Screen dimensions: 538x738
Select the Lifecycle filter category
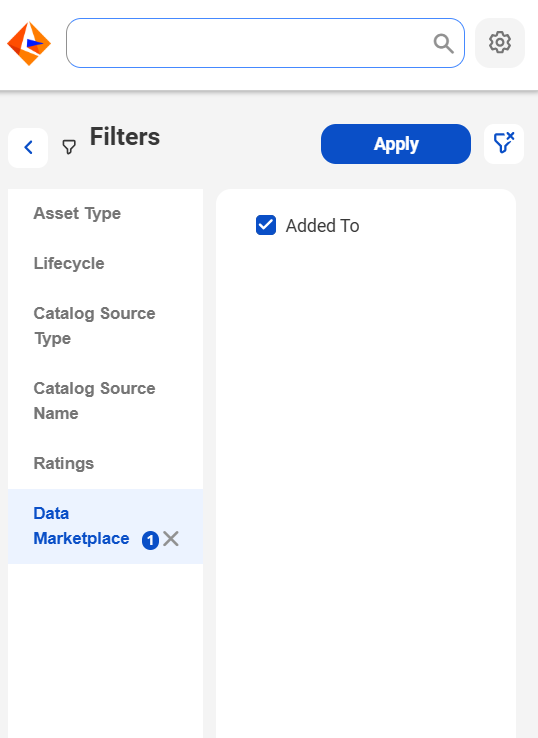tap(105, 264)
